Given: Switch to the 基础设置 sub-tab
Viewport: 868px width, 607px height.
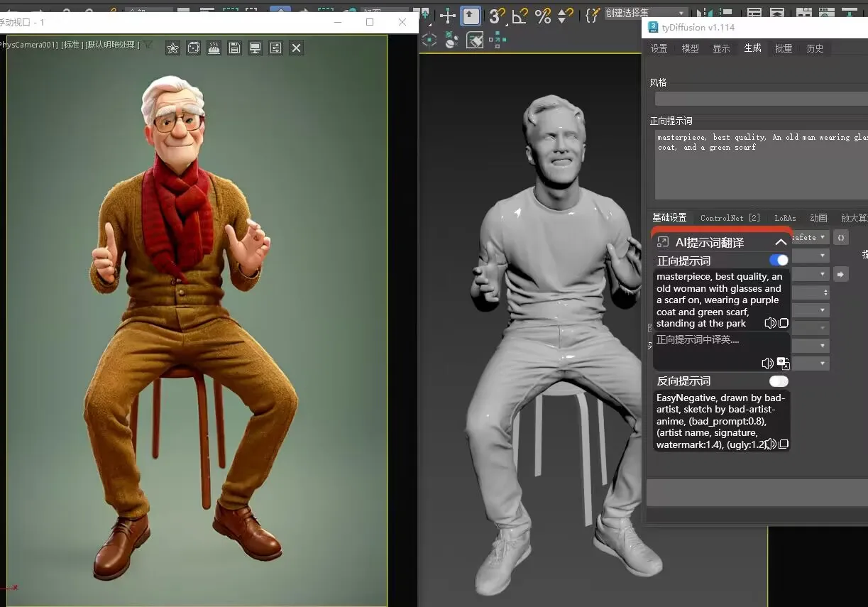Looking at the screenshot, I should click(669, 218).
